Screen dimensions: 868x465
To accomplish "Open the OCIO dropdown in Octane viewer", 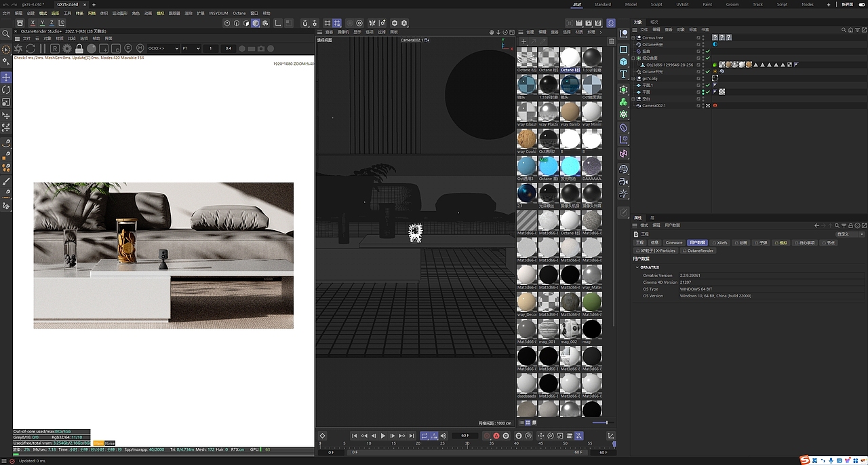I will pyautogui.click(x=163, y=48).
